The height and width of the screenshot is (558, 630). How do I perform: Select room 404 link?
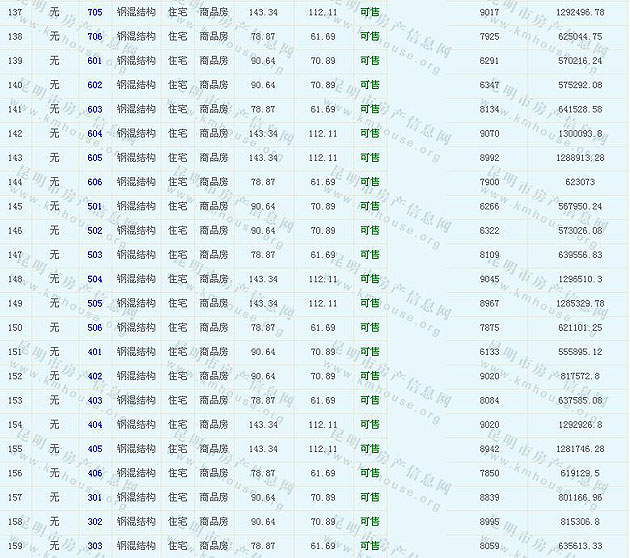95,425
